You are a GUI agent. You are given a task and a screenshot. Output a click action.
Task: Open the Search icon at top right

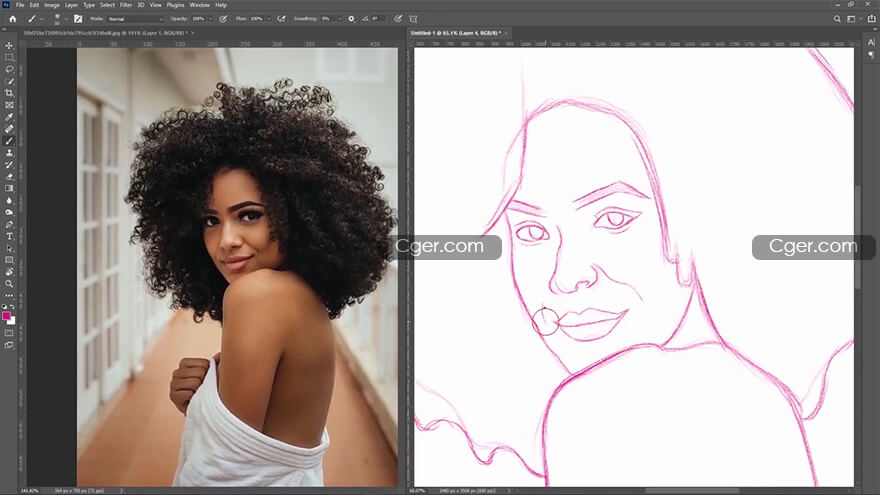[837, 19]
